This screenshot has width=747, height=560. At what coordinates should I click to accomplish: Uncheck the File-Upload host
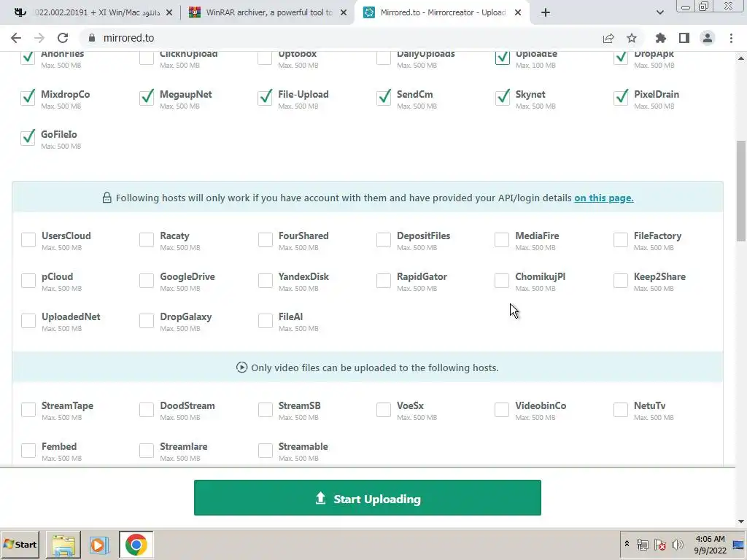pyautogui.click(x=266, y=97)
